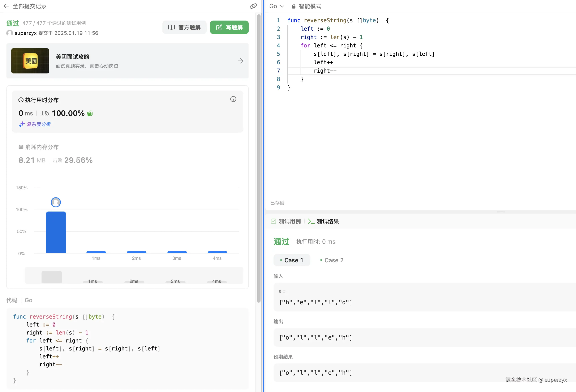The width and height of the screenshot is (576, 392).
Task: Click the clapping hands icon after 100.00%
Action: tap(90, 113)
